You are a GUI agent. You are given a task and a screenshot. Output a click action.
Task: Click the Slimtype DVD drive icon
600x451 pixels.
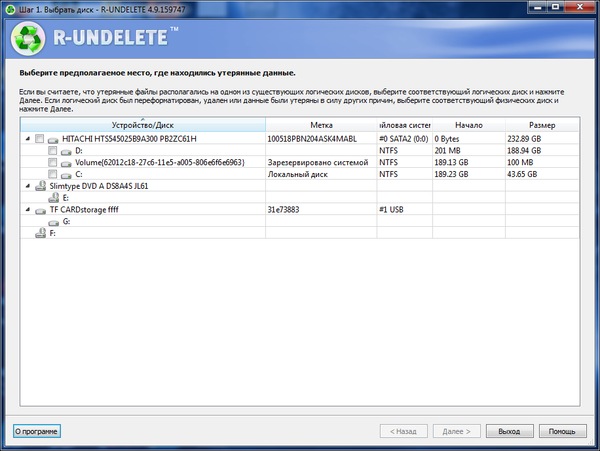point(40,186)
